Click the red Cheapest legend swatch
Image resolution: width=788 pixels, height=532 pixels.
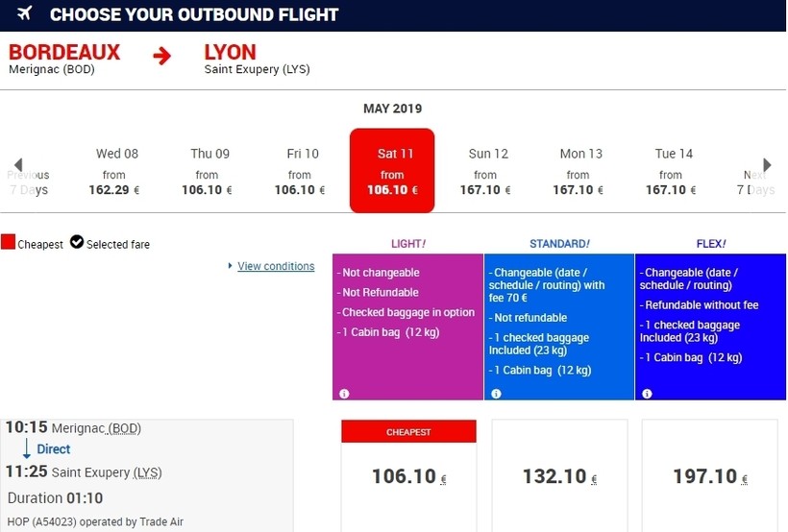pos(9,243)
